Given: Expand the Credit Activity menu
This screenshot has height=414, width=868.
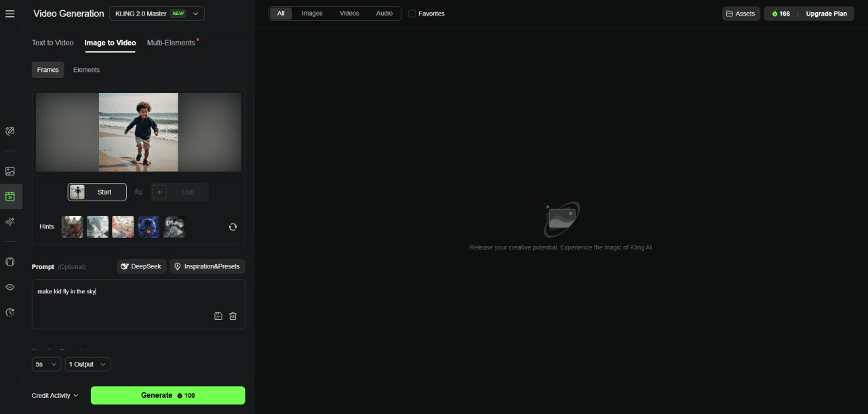Looking at the screenshot, I should [55, 396].
